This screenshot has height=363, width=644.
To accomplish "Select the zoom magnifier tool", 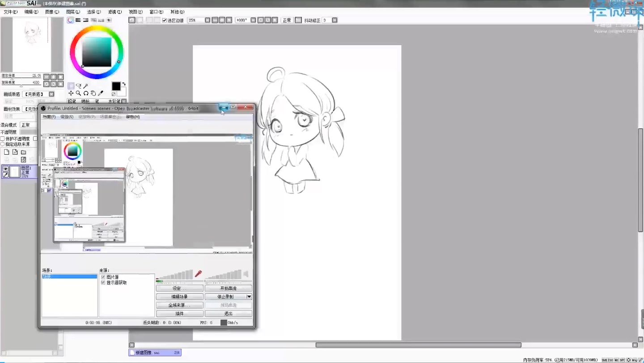I will tap(78, 93).
